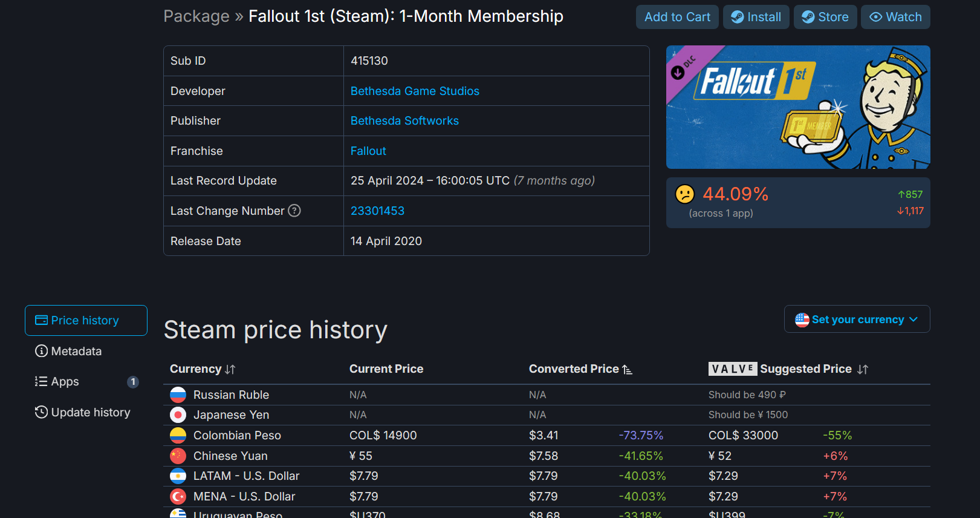Click the Russian Ruble flag icon
Image resolution: width=980 pixels, height=518 pixels.
178,395
